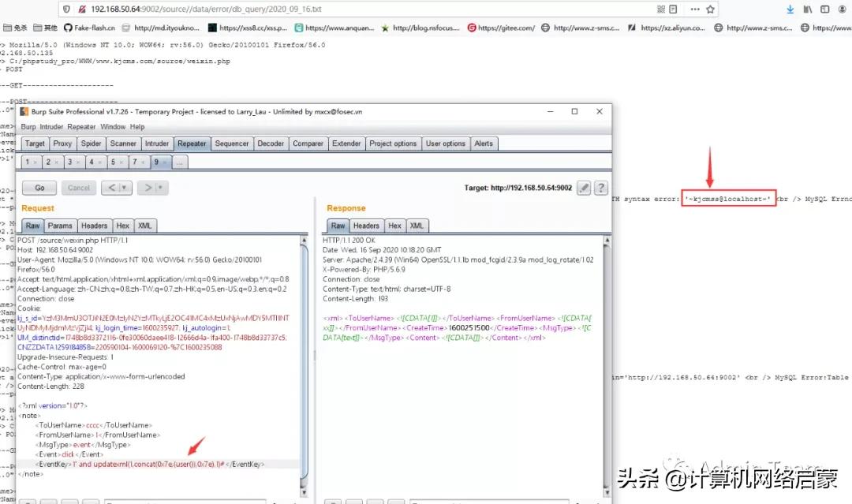Viewport: 852px width, 504px height.
Task: Edit target with the pencil icon
Action: click(584, 188)
